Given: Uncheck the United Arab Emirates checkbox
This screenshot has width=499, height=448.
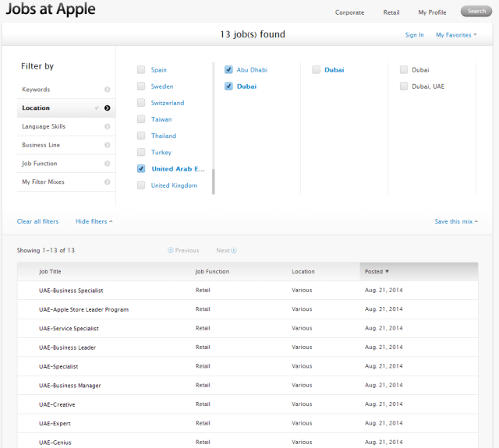Looking at the screenshot, I should (x=141, y=169).
